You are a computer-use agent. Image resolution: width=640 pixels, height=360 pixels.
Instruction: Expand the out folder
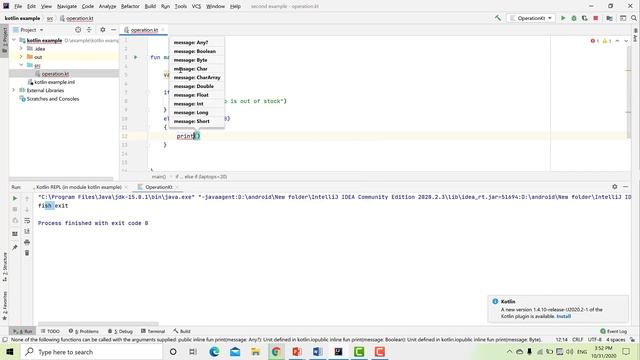pyautogui.click(x=21, y=57)
